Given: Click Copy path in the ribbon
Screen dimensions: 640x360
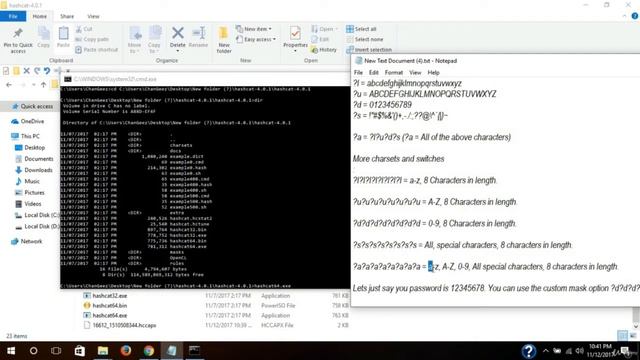Looking at the screenshot, I should point(92,39).
